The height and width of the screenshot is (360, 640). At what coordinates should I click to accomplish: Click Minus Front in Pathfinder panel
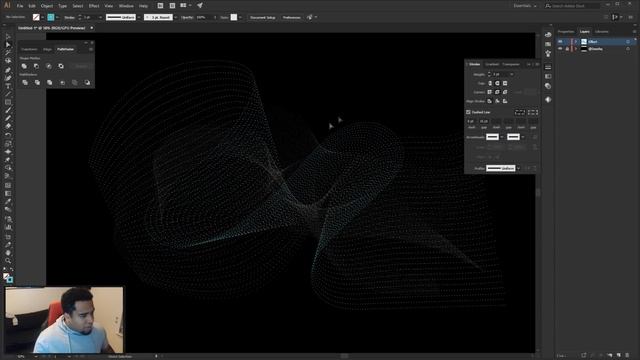coord(37,66)
